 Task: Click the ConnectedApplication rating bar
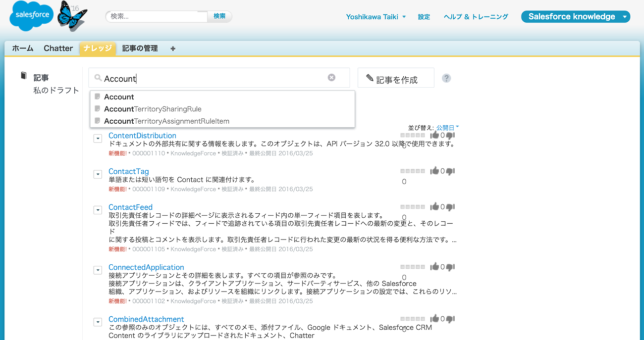[413, 267]
